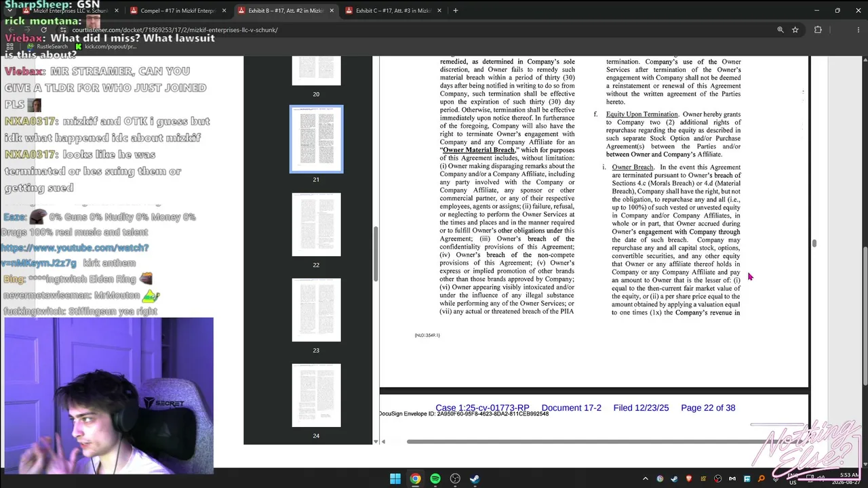Click the 'Filed 12/23/25' header text

(641, 408)
